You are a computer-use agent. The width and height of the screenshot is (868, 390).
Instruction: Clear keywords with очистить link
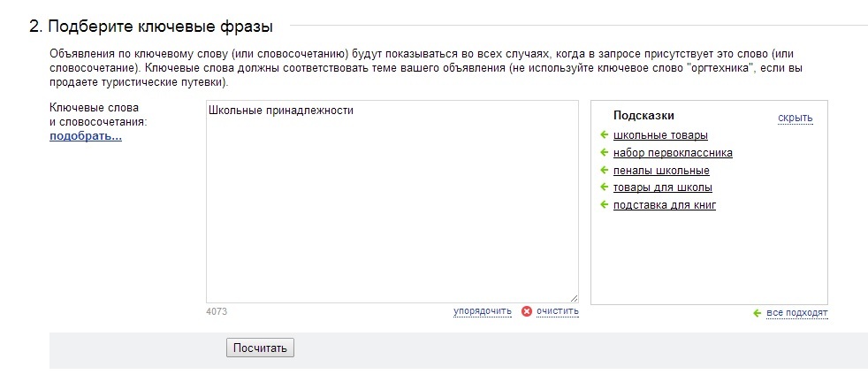tap(558, 311)
